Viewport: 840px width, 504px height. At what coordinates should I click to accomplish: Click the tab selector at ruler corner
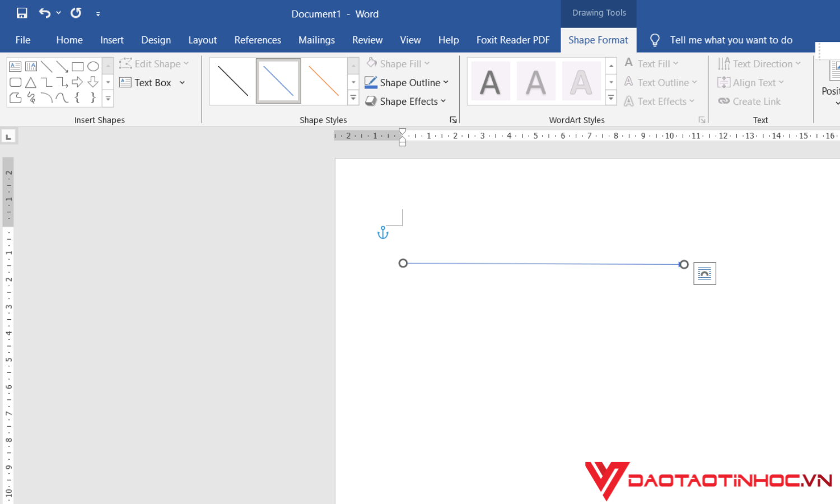(x=9, y=136)
